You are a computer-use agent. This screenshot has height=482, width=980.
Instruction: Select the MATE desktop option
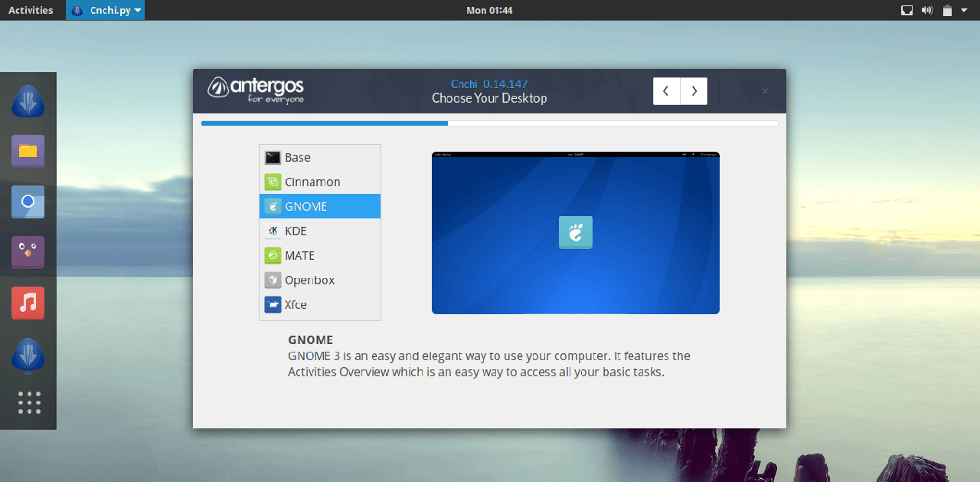(x=320, y=255)
